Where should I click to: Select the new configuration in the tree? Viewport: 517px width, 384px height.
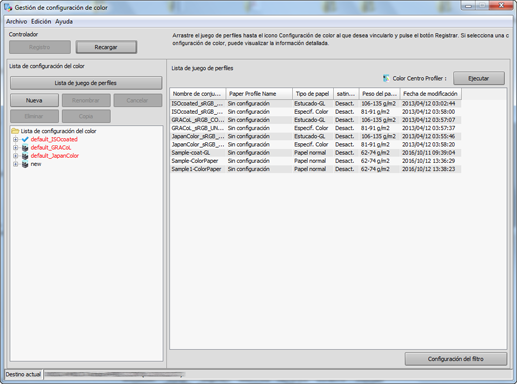36,164
